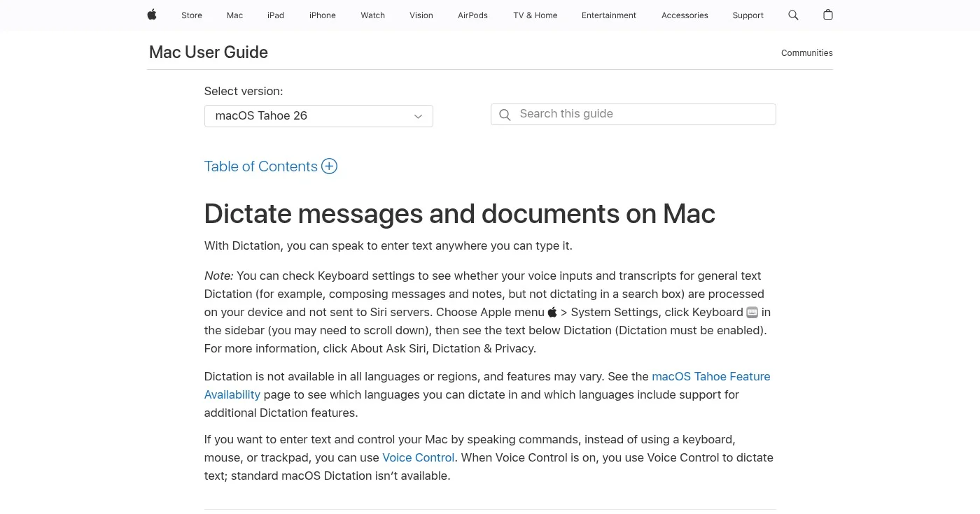Screen dimensions: 980x514
Task: Click the italic Note text
Action: (x=218, y=276)
